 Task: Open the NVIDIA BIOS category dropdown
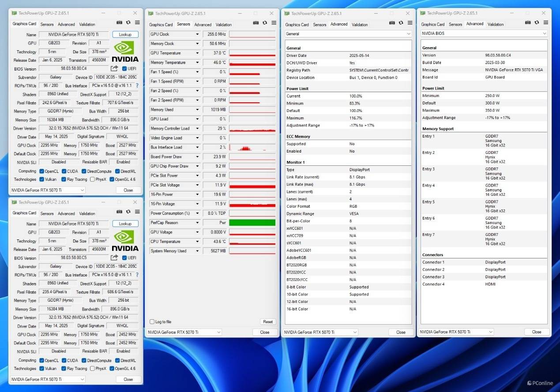484,34
